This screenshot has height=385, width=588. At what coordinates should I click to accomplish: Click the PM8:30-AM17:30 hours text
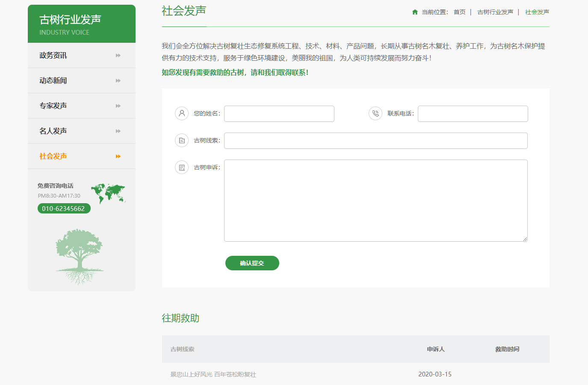pyautogui.click(x=59, y=196)
